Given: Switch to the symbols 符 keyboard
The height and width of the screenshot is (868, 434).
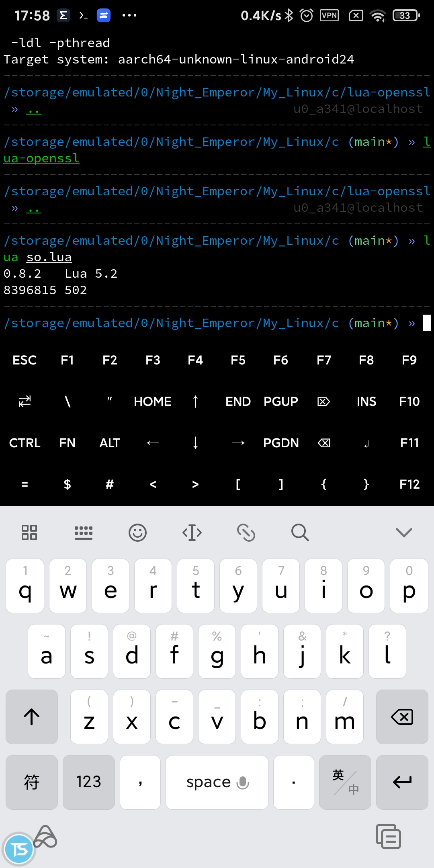Looking at the screenshot, I should coord(32,782).
